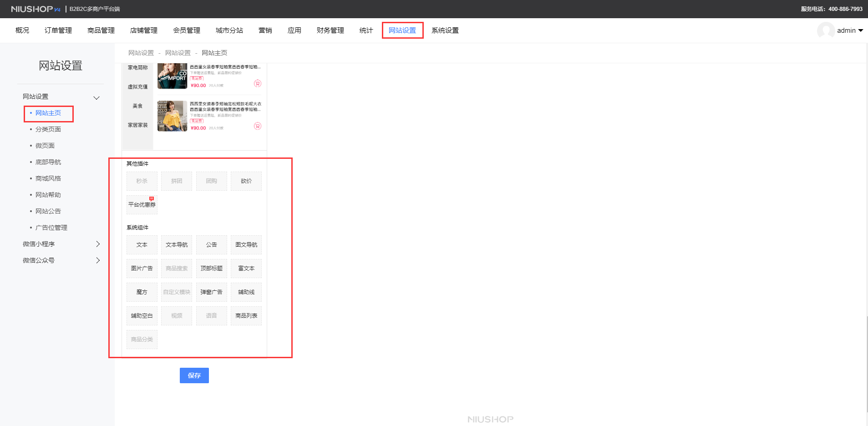Add the 语音 component
868x426 pixels.
[x=212, y=316]
